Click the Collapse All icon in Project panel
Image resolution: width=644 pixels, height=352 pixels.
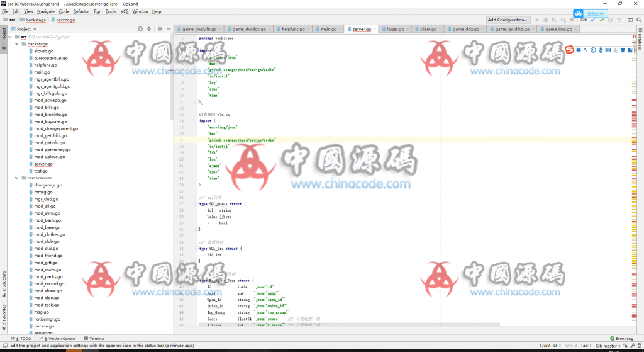point(148,29)
